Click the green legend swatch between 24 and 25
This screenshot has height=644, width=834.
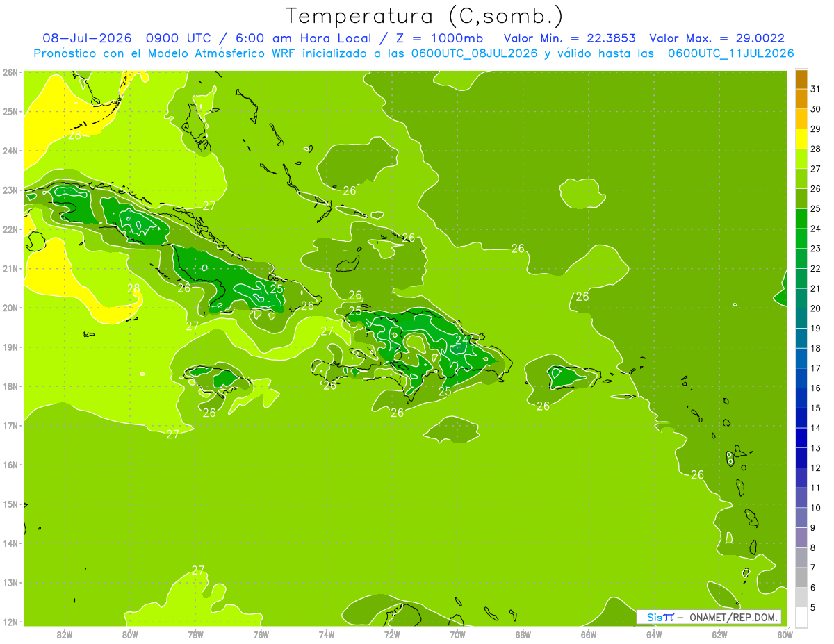(801, 219)
